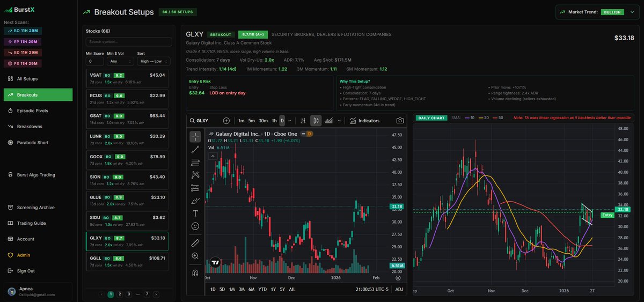Screen dimensions: 644x302
Task: Click the TradingView logo on chart
Action: [x=215, y=263]
